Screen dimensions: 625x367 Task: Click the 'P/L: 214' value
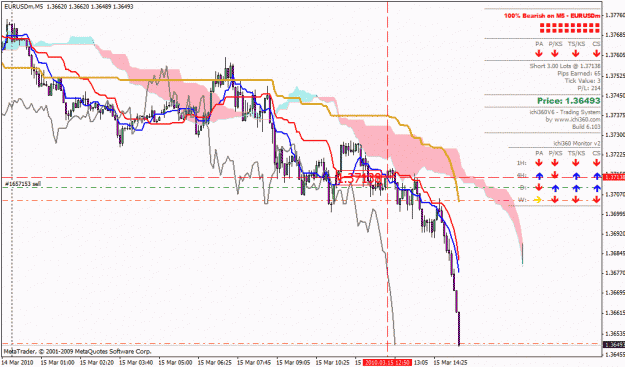tap(589, 88)
